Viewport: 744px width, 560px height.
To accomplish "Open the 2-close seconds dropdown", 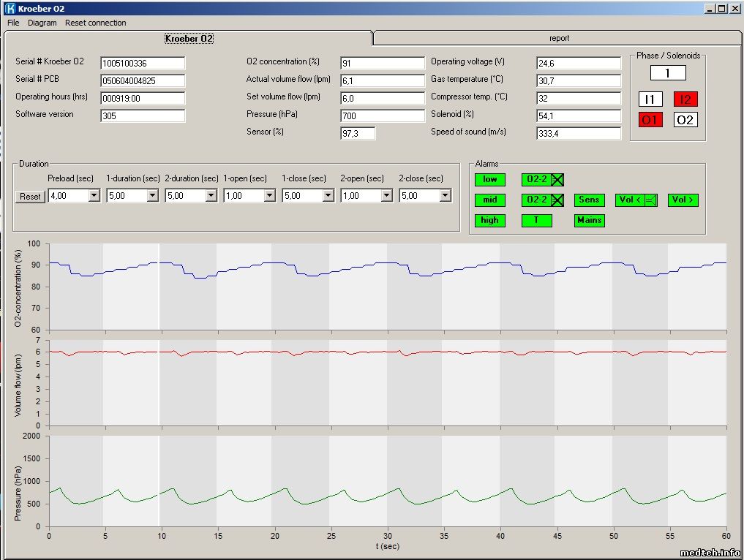I will coord(445,196).
